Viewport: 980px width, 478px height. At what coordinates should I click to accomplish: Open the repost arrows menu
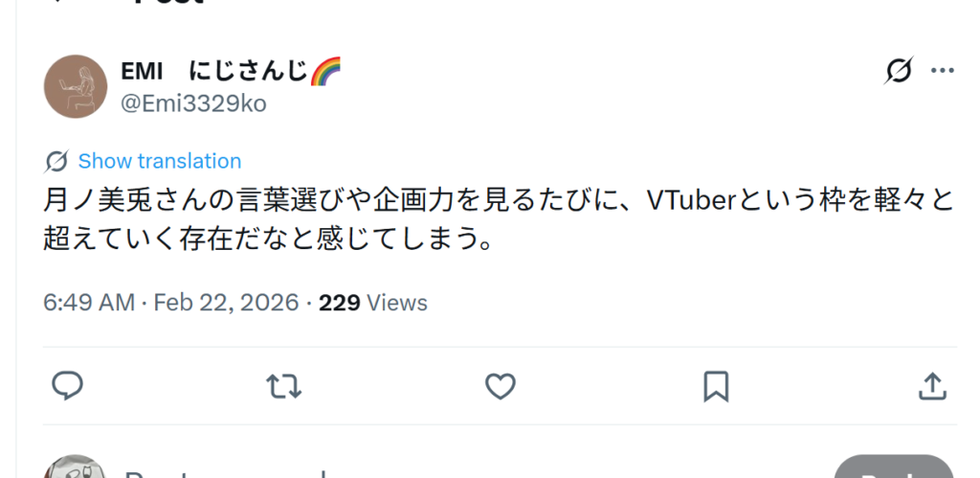click(x=282, y=386)
